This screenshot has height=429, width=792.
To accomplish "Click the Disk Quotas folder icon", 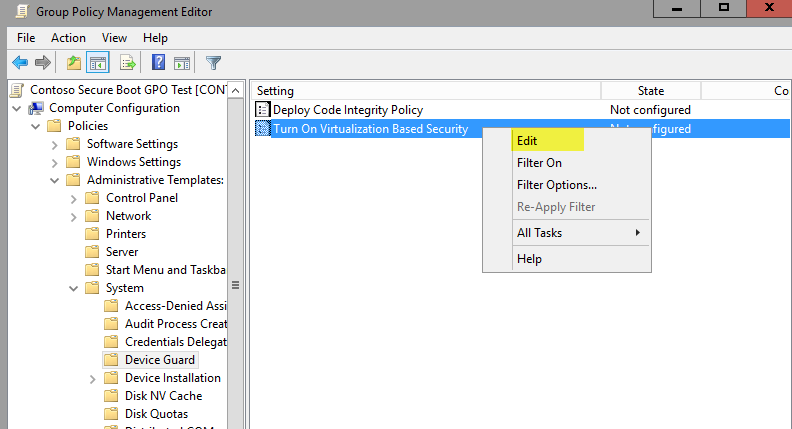I will pos(111,414).
